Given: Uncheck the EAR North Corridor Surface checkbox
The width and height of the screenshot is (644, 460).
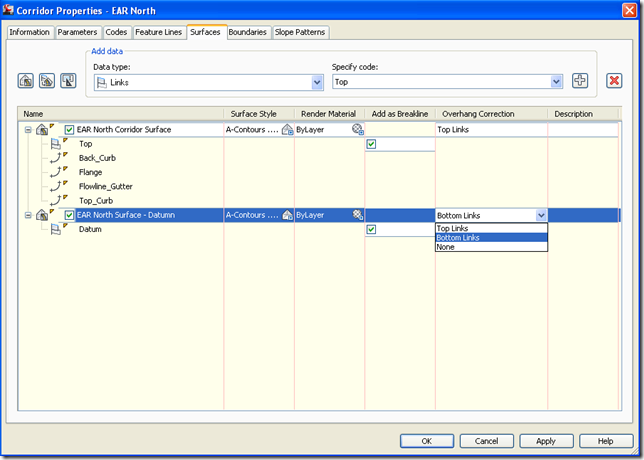Looking at the screenshot, I should pyautogui.click(x=69, y=130).
